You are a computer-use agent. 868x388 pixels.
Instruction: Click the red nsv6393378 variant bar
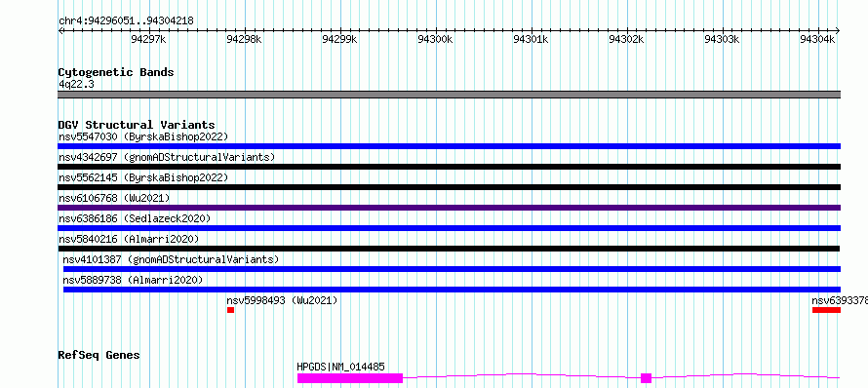pos(826,310)
